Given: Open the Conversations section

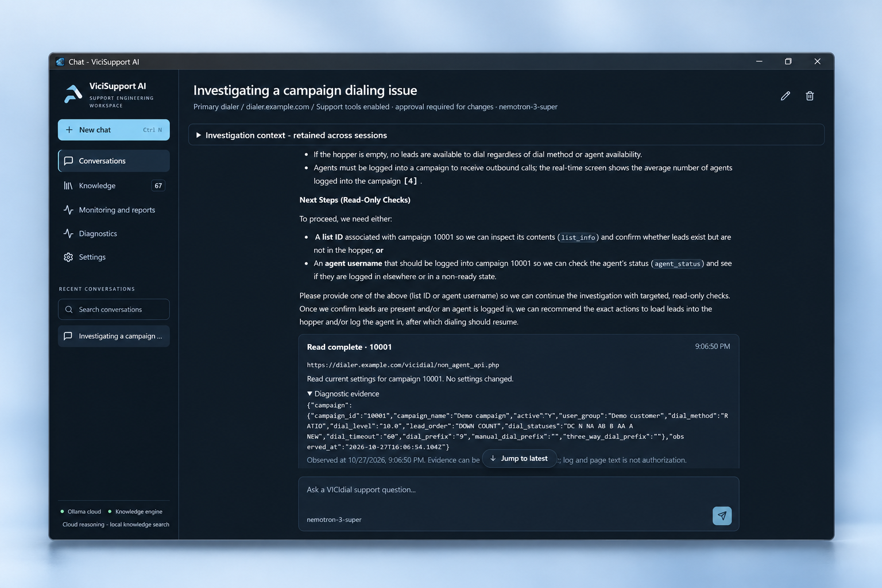Looking at the screenshot, I should (114, 161).
